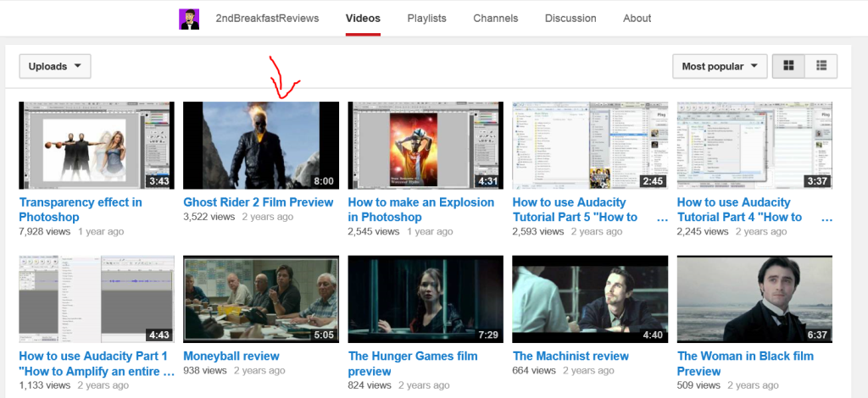This screenshot has width=868, height=398.
Task: Open The Woman in Black film Preview link
Action: (x=746, y=363)
